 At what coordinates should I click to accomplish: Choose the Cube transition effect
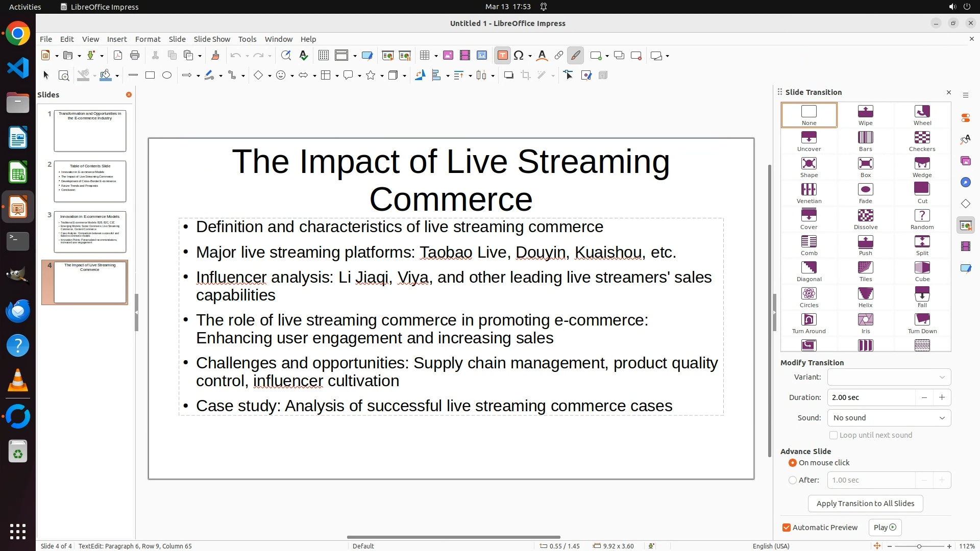coord(922,271)
